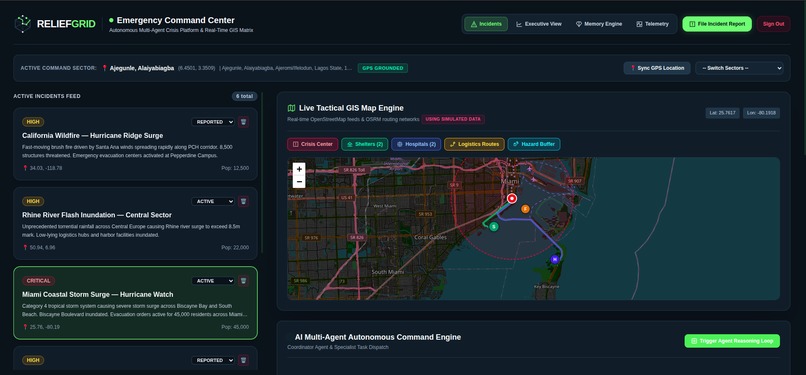Zoom out on the map
Image resolution: width=806 pixels, height=375 pixels.
(x=299, y=181)
